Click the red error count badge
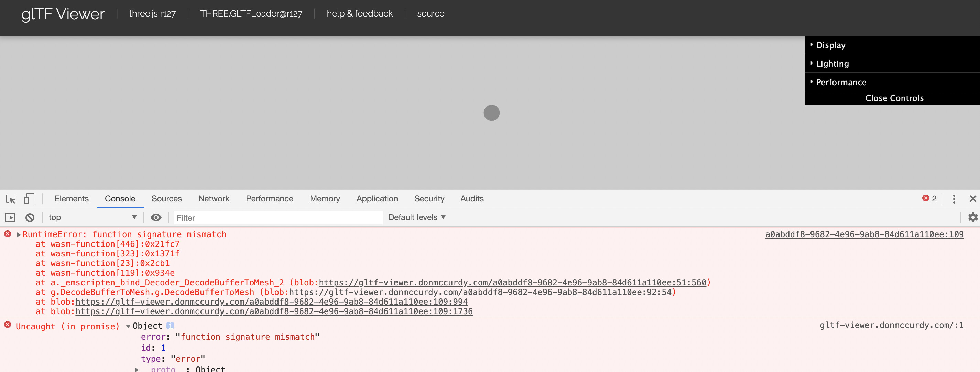The width and height of the screenshot is (980, 372). pos(929,199)
